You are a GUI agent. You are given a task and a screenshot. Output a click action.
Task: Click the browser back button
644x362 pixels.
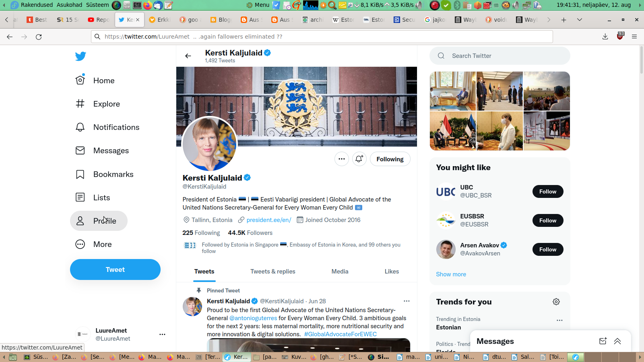point(10,37)
